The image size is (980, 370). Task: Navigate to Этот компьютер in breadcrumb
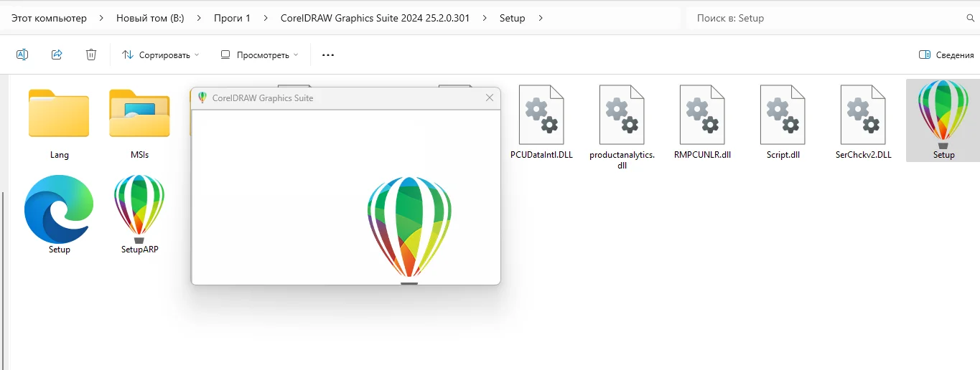click(49, 18)
